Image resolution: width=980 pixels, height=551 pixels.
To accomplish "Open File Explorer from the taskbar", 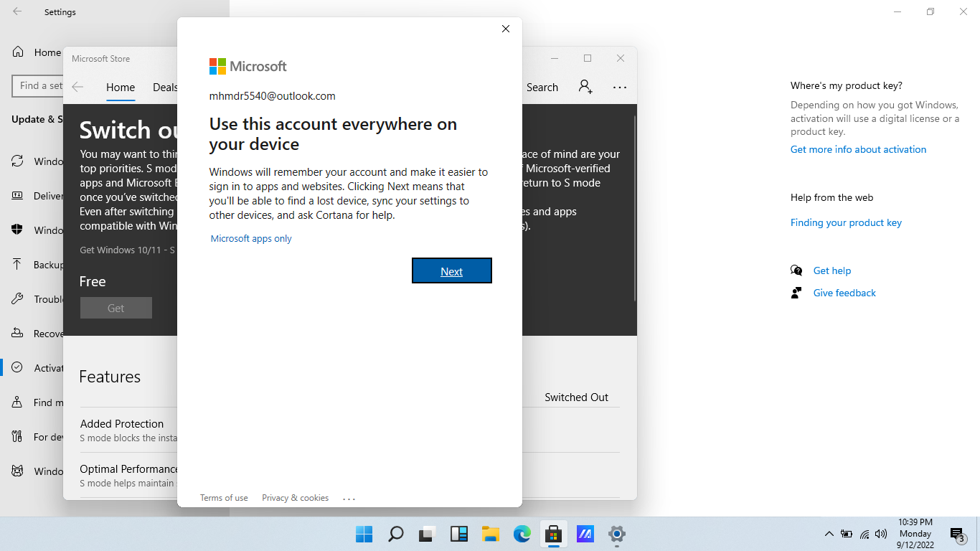I will coord(490,534).
